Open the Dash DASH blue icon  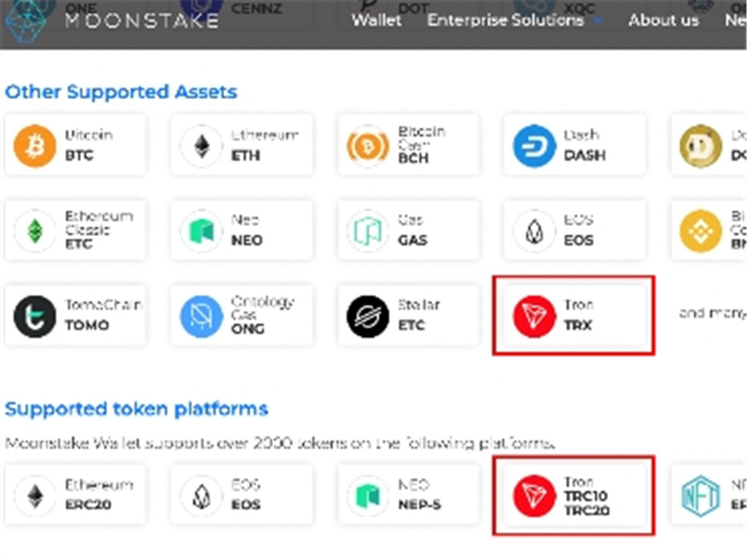coord(534,146)
